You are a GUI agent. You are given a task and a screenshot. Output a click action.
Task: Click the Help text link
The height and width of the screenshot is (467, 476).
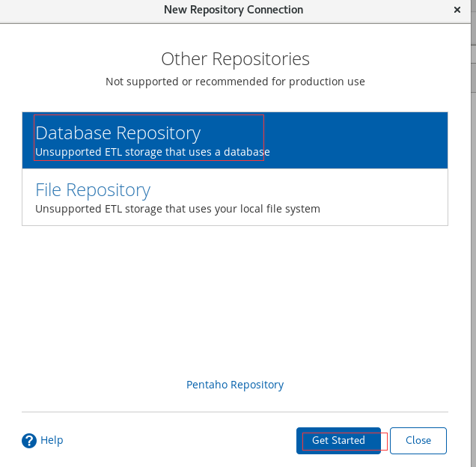[52, 440]
